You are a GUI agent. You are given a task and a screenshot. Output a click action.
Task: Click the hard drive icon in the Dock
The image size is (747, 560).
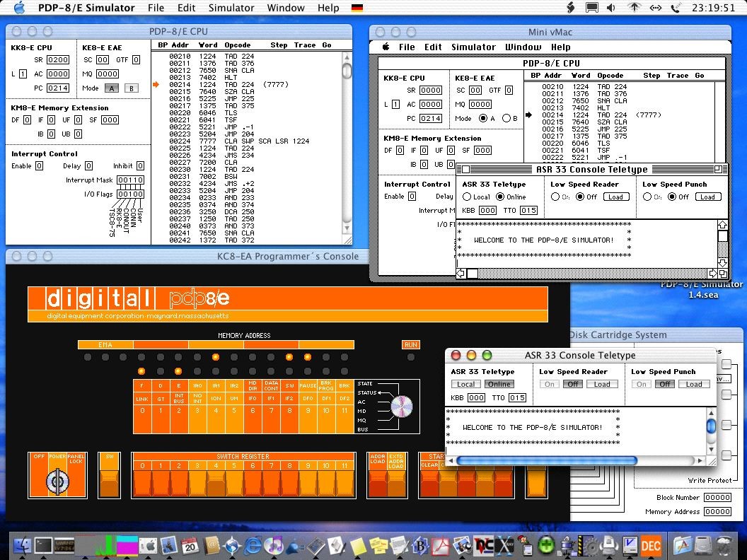[703, 546]
